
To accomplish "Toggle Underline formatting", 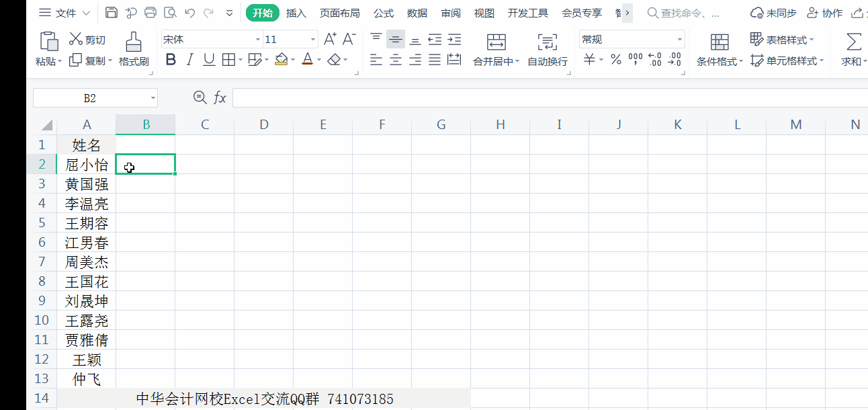I will click(209, 60).
